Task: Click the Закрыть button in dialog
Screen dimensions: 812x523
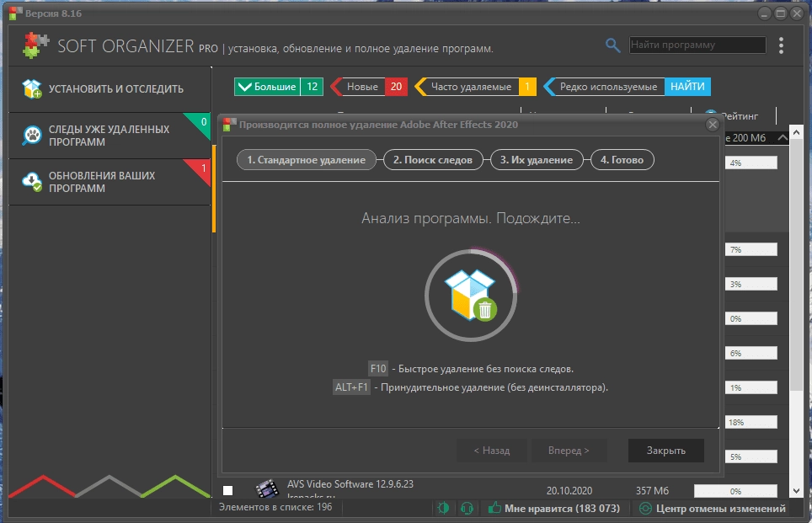Action: coord(666,451)
